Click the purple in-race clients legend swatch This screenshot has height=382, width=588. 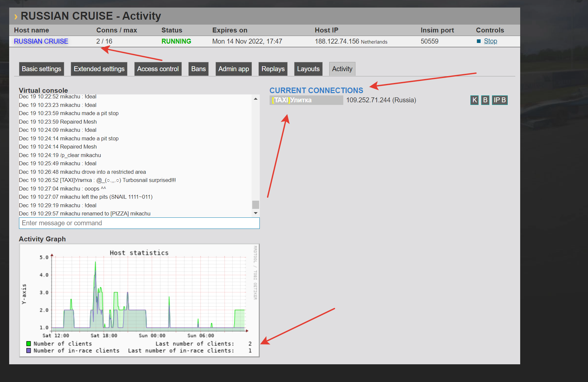click(28, 351)
